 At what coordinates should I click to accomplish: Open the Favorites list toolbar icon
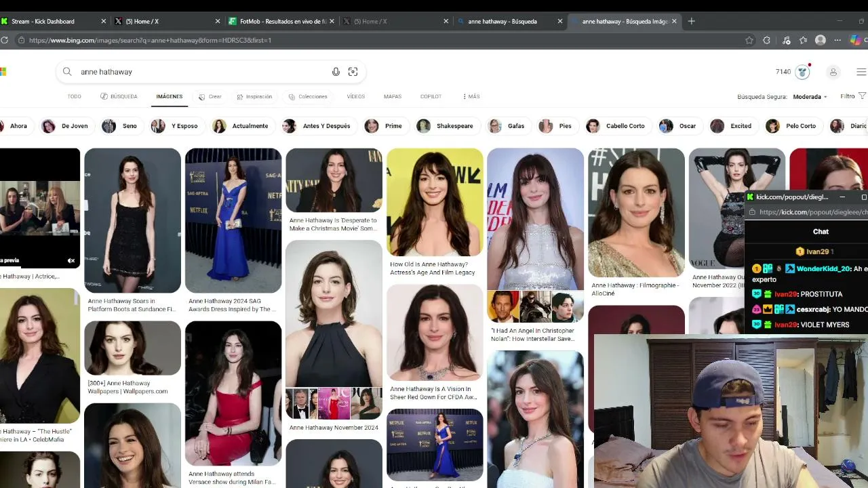point(804,40)
